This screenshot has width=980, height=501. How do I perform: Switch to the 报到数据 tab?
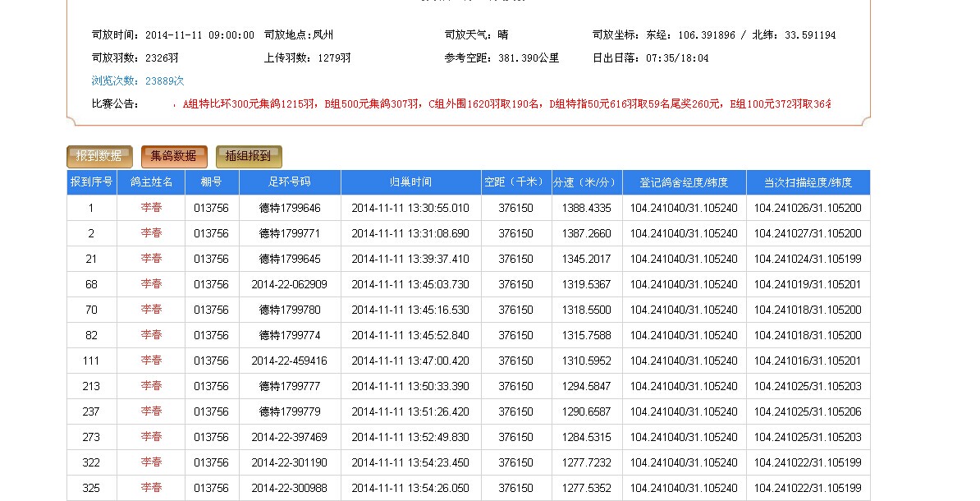click(x=99, y=156)
